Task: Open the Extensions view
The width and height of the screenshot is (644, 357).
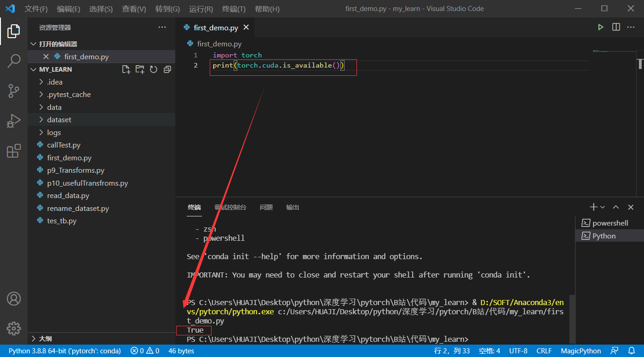Action: [x=14, y=151]
